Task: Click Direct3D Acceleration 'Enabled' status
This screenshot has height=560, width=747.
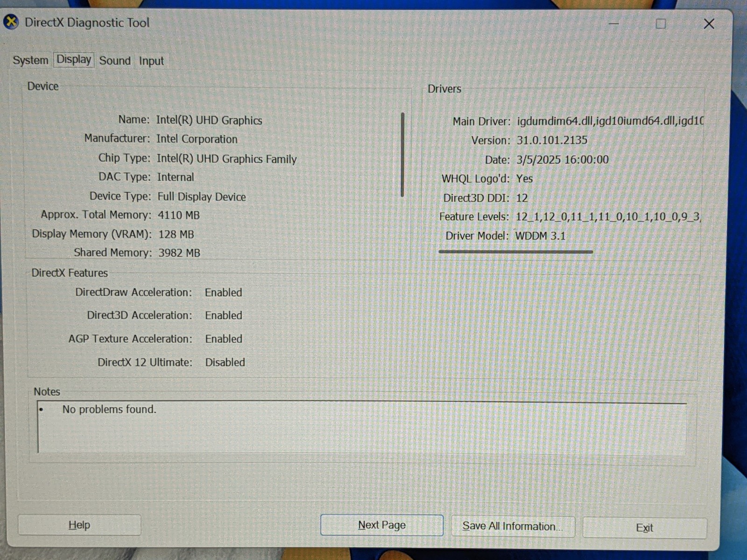Action: 223,315
